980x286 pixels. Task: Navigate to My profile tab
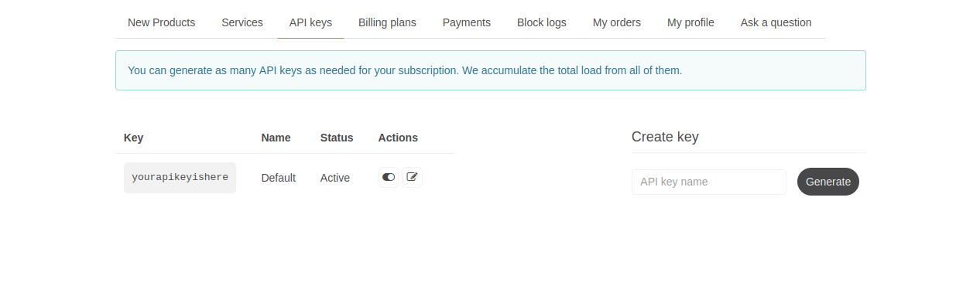pos(690,22)
